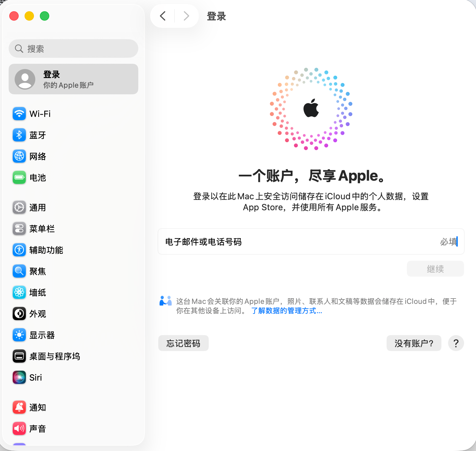
Task: Click the 忘记密码 button
Action: pos(183,343)
